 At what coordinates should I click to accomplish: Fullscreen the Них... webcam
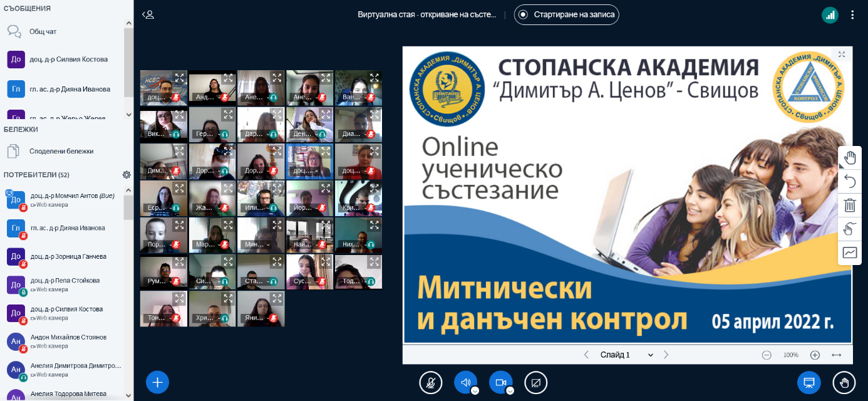375,224
